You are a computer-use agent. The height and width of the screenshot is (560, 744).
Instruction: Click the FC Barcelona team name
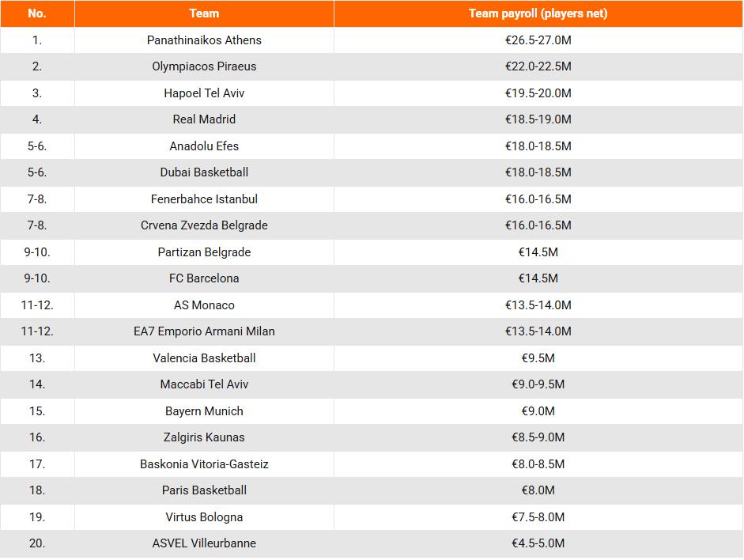204,278
